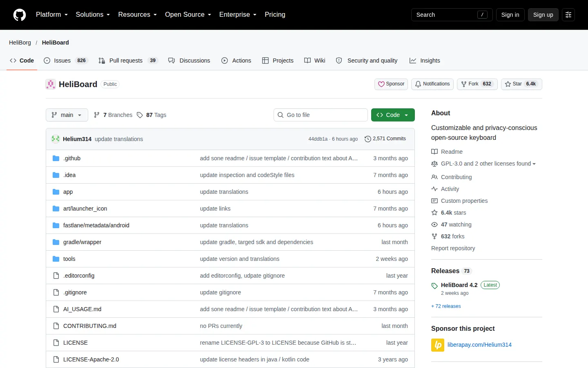Click Helium314's avatar in commit row

pos(56,139)
